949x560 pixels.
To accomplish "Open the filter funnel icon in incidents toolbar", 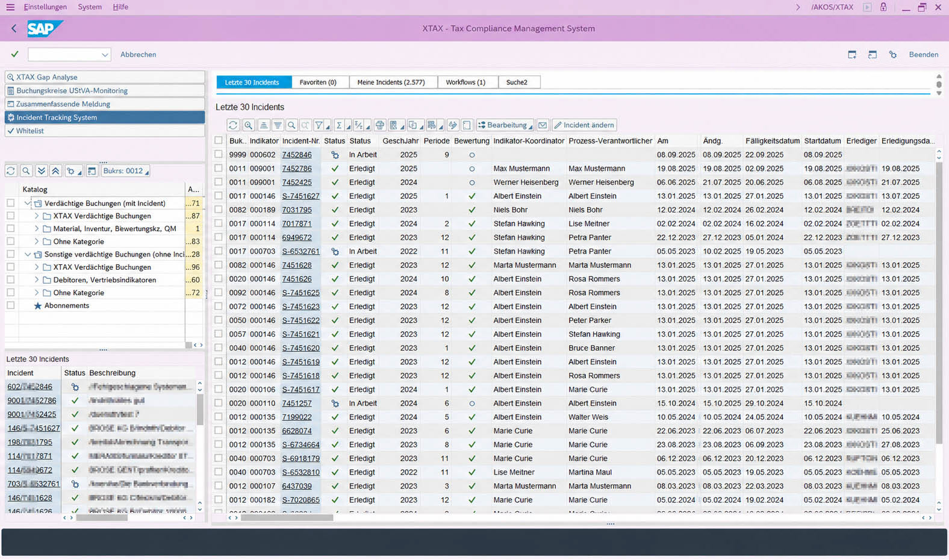I will [319, 125].
